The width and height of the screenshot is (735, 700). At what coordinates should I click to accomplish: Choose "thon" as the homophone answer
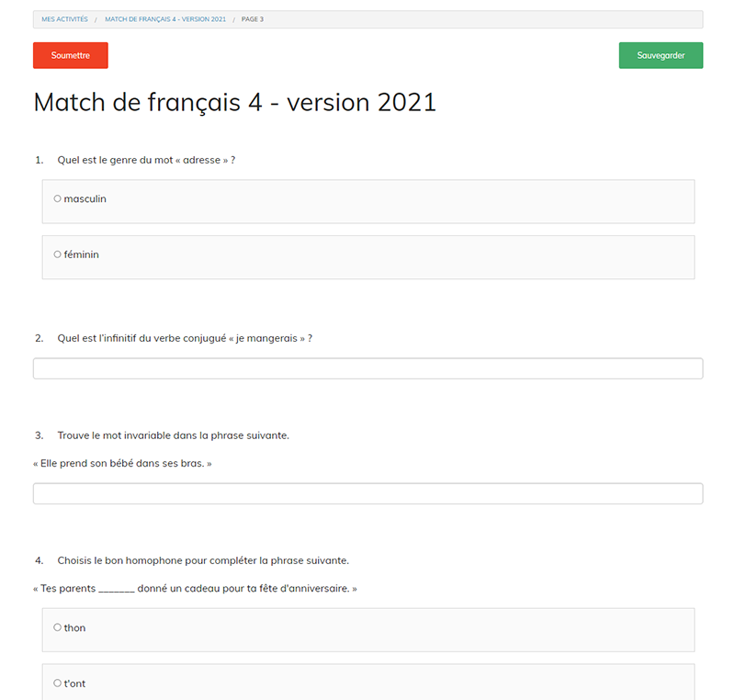pos(57,628)
